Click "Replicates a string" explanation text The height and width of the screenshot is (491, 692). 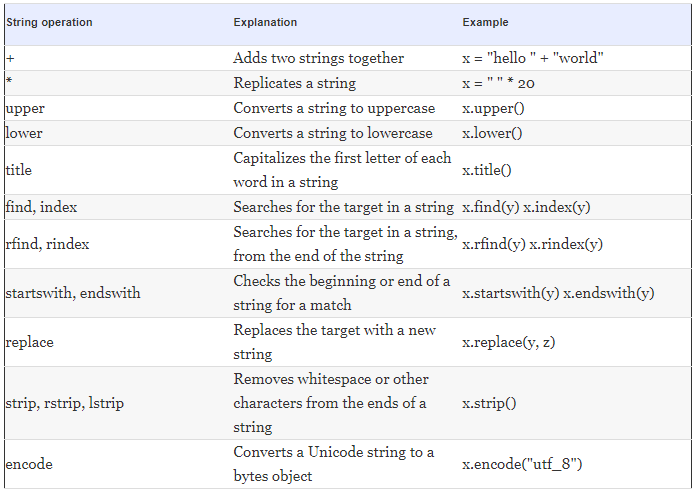click(294, 83)
